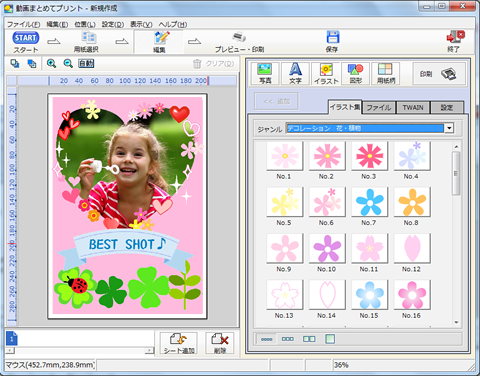This screenshot has width=480, height=376.
Task: Select outline petal illustration No.14
Action: point(327,294)
